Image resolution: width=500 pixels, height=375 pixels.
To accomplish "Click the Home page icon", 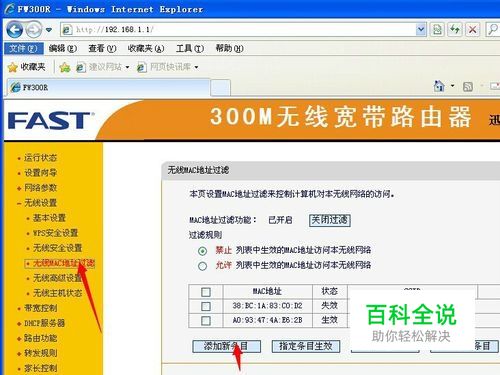I will click(439, 86).
